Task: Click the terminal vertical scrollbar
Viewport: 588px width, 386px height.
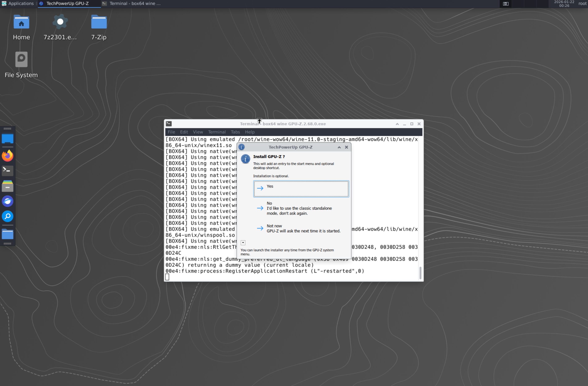Action: click(420, 272)
